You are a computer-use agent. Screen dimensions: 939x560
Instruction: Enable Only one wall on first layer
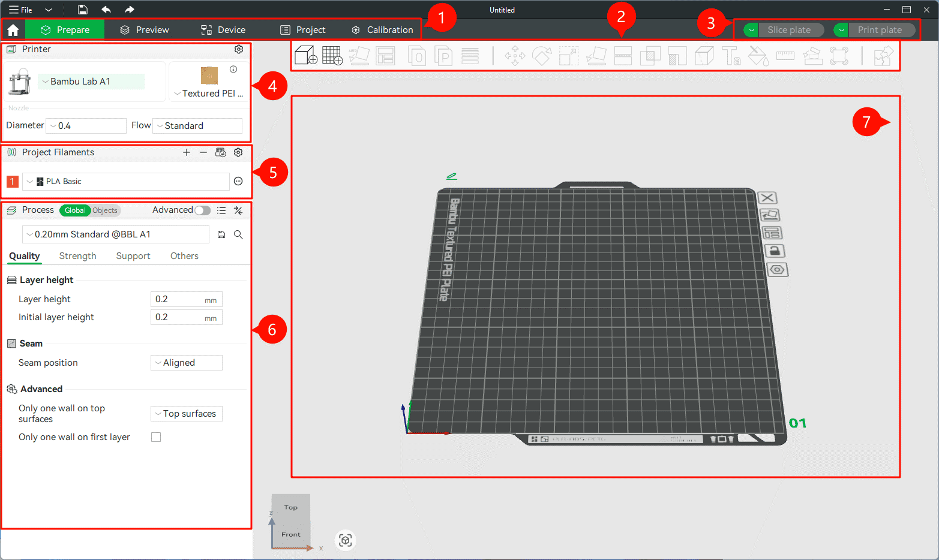point(156,437)
